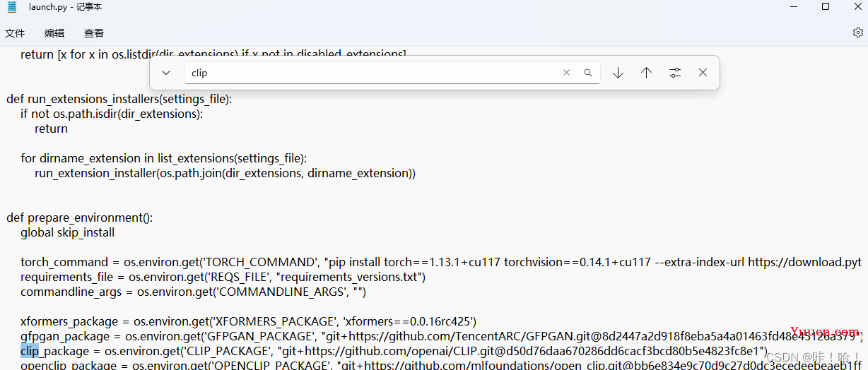Click the 'run_extension_installer(os.path.join' line
The width and height of the screenshot is (868, 370).
pyautogui.click(x=225, y=173)
